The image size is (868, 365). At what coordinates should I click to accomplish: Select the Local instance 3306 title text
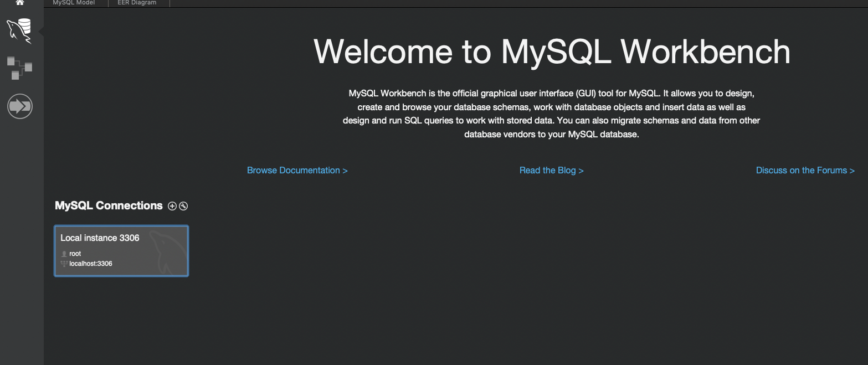pos(100,238)
